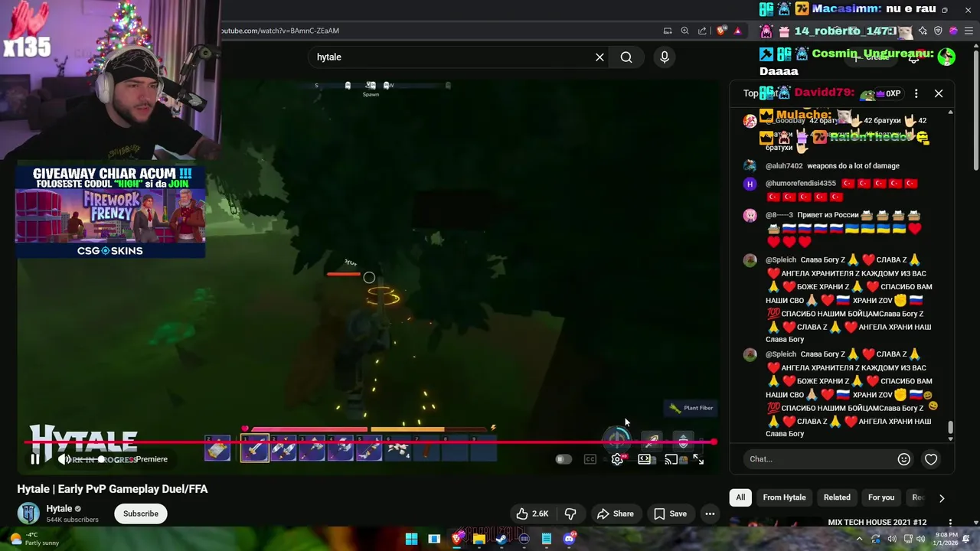Click into the Chat message field
The height and width of the screenshot is (551, 980).
tap(819, 459)
